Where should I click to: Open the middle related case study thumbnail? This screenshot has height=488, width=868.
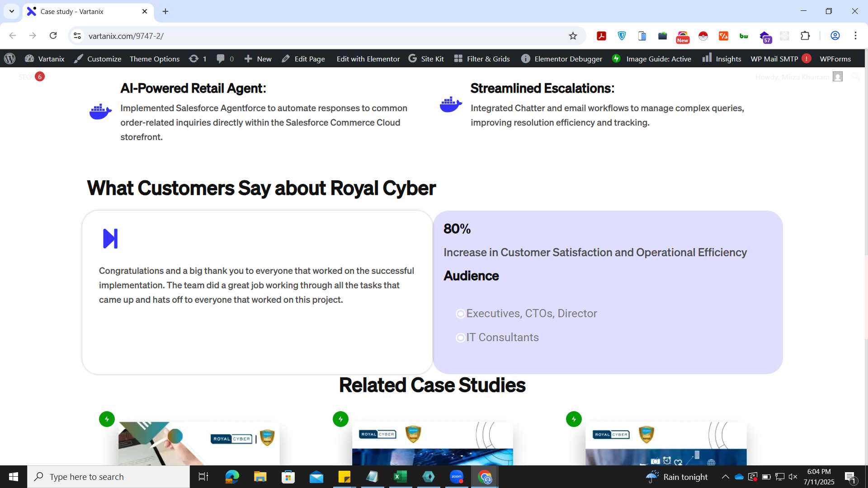(433, 444)
